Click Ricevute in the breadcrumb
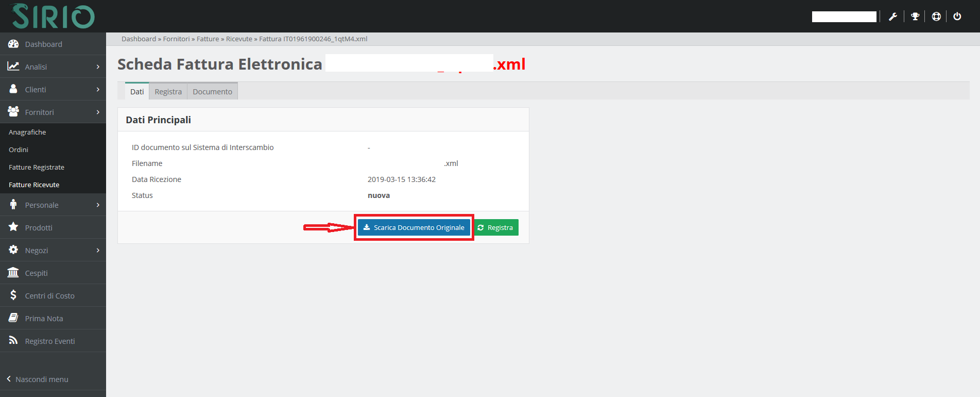This screenshot has height=397, width=980. (x=239, y=39)
